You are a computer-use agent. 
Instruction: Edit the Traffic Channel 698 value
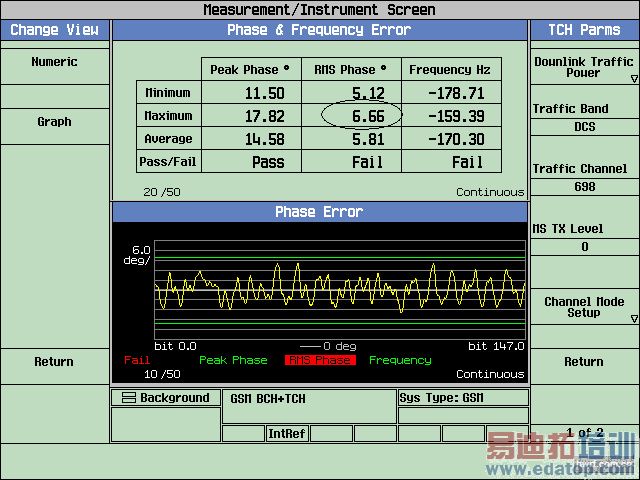pos(584,187)
